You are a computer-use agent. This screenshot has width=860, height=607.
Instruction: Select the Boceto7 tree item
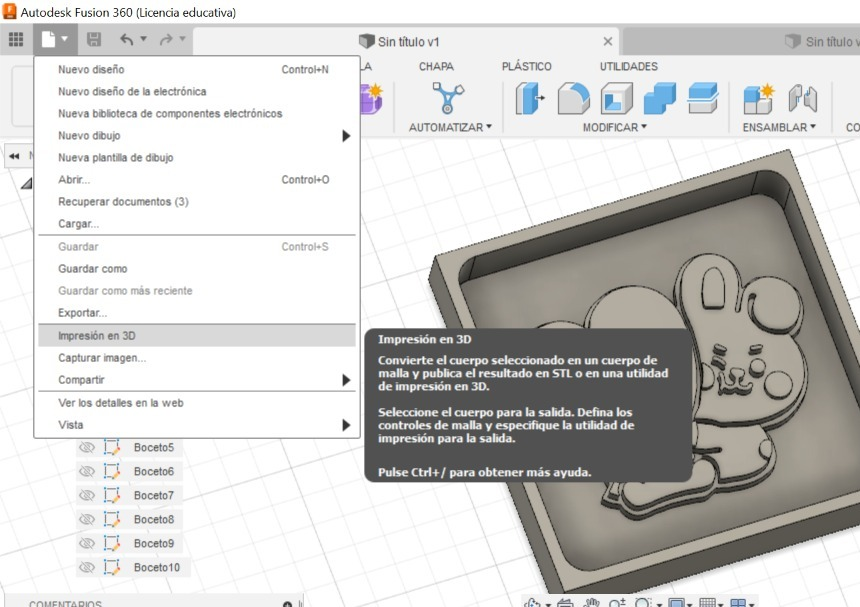pos(154,495)
